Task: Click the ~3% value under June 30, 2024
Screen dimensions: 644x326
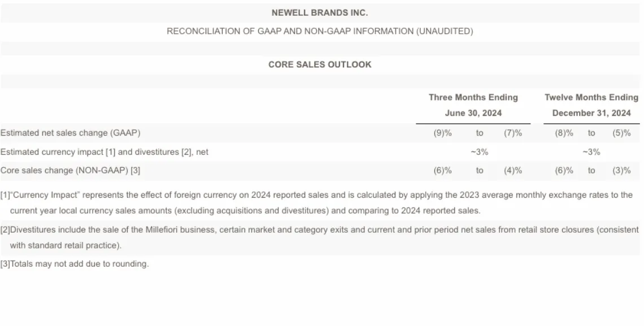Action: 479,152
